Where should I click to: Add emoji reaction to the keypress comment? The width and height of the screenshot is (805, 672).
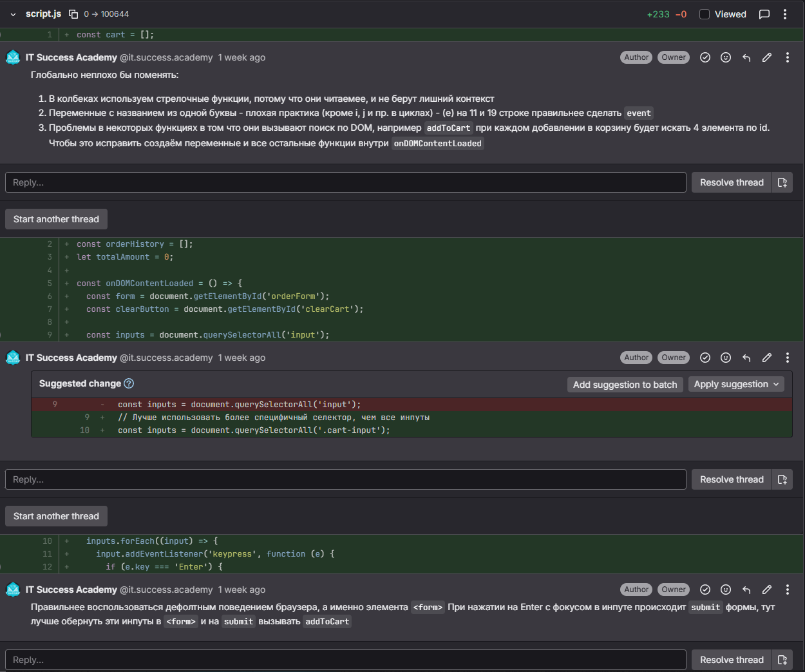pyautogui.click(x=726, y=590)
